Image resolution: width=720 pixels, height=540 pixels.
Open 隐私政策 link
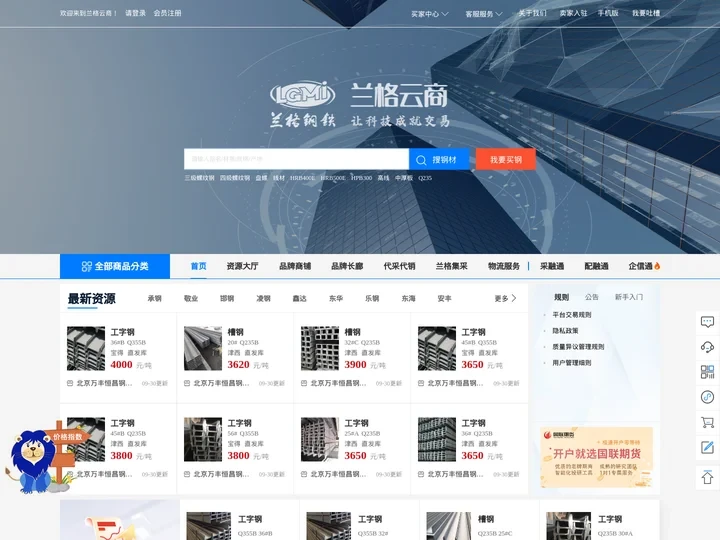tap(565, 331)
